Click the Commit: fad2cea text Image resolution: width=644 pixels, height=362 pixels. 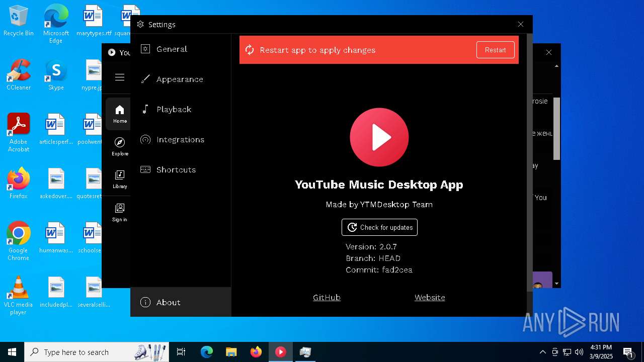coord(379,269)
